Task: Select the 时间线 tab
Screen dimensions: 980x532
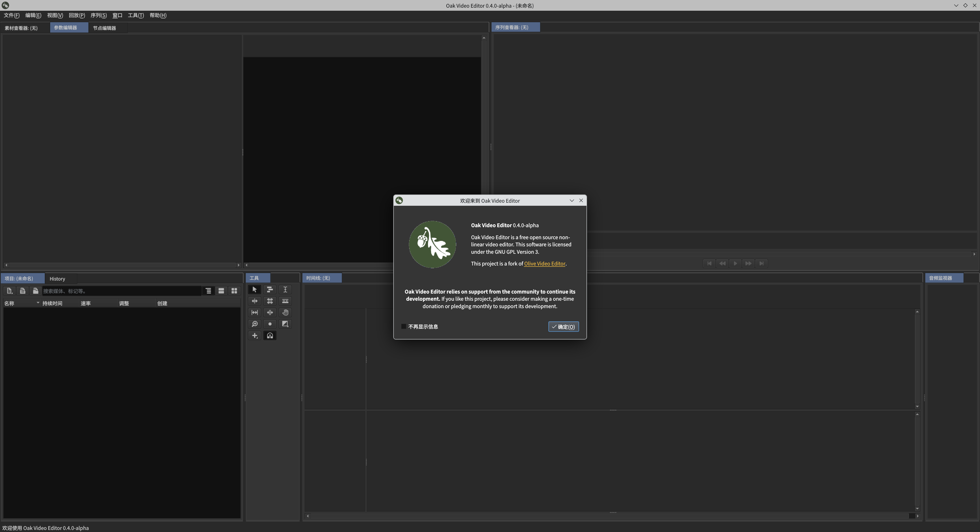Action: tap(322, 278)
